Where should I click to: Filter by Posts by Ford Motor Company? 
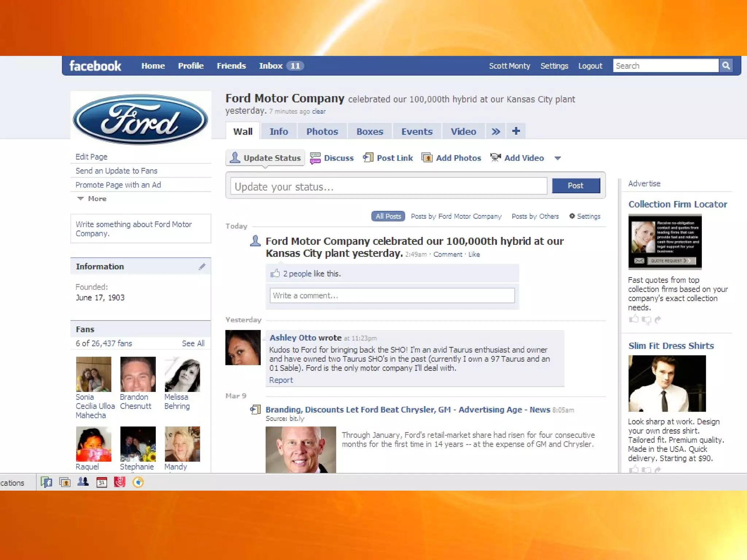click(456, 216)
